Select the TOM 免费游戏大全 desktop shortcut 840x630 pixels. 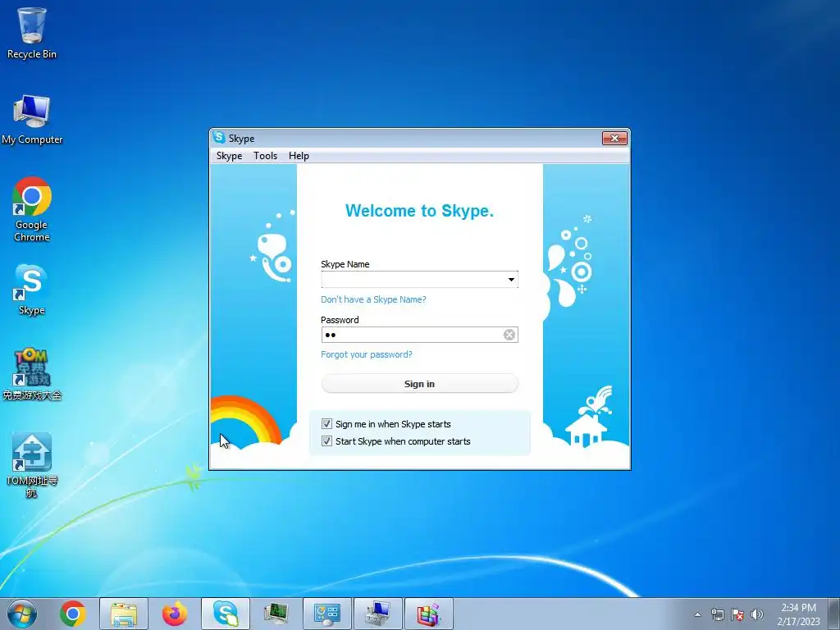[32, 374]
